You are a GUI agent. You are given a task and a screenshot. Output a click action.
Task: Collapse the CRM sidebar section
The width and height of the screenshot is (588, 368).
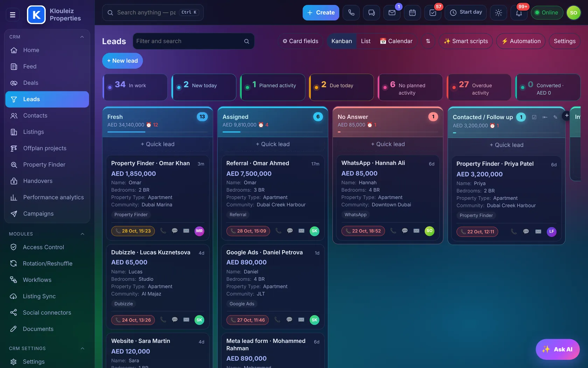point(82,37)
